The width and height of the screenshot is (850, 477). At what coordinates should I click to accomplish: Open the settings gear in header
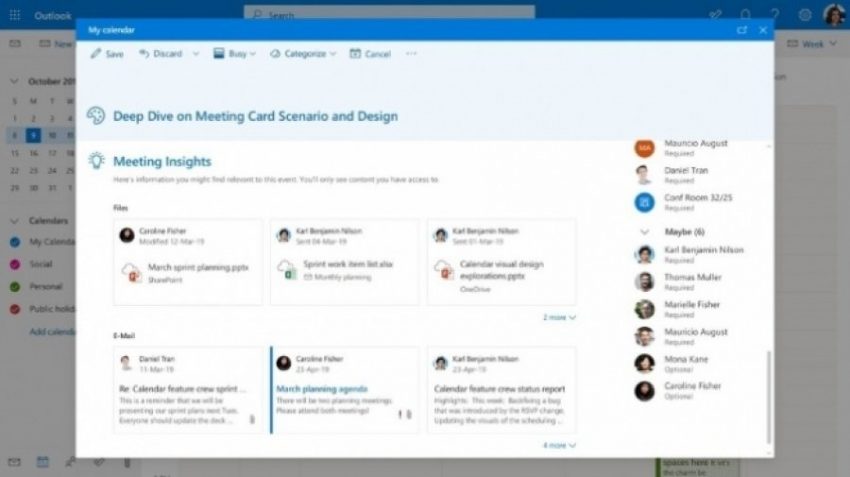(x=805, y=15)
